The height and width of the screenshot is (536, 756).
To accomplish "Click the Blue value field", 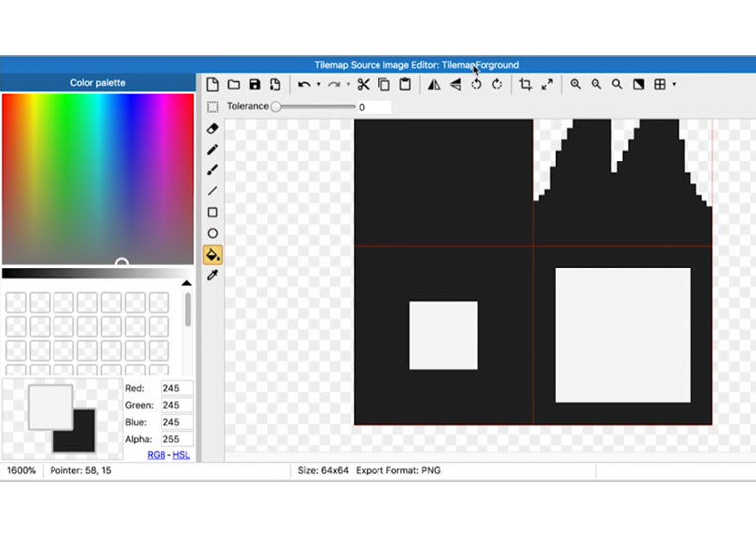I will pos(177,422).
